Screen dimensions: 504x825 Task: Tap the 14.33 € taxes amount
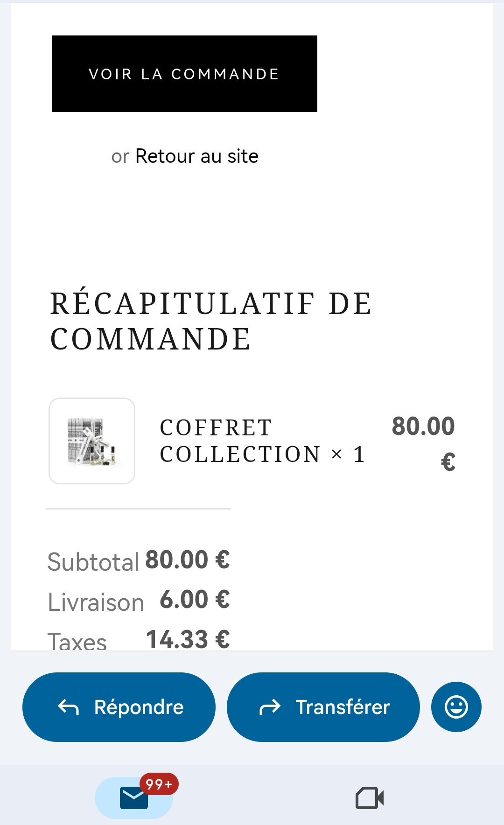188,639
